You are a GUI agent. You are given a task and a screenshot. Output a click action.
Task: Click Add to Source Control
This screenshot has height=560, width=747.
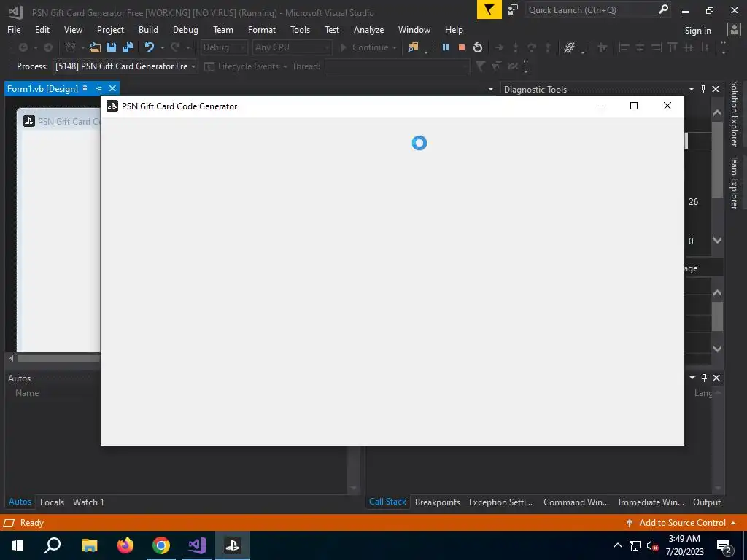pyautogui.click(x=682, y=523)
